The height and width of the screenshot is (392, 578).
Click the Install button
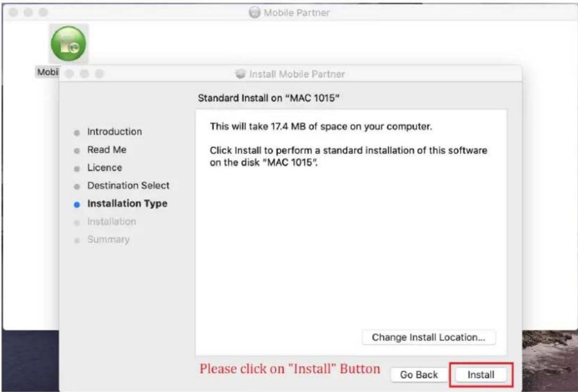click(x=481, y=374)
